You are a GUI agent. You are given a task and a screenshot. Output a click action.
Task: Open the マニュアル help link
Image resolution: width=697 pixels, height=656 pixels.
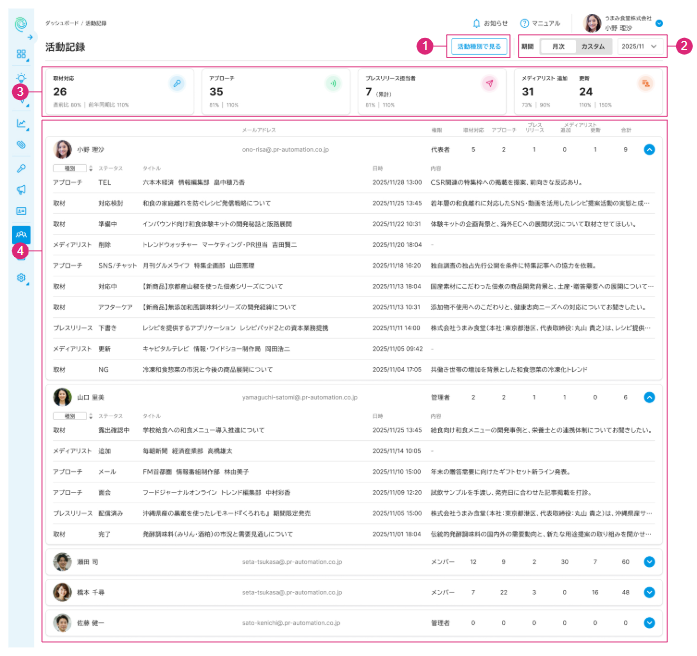pos(541,22)
